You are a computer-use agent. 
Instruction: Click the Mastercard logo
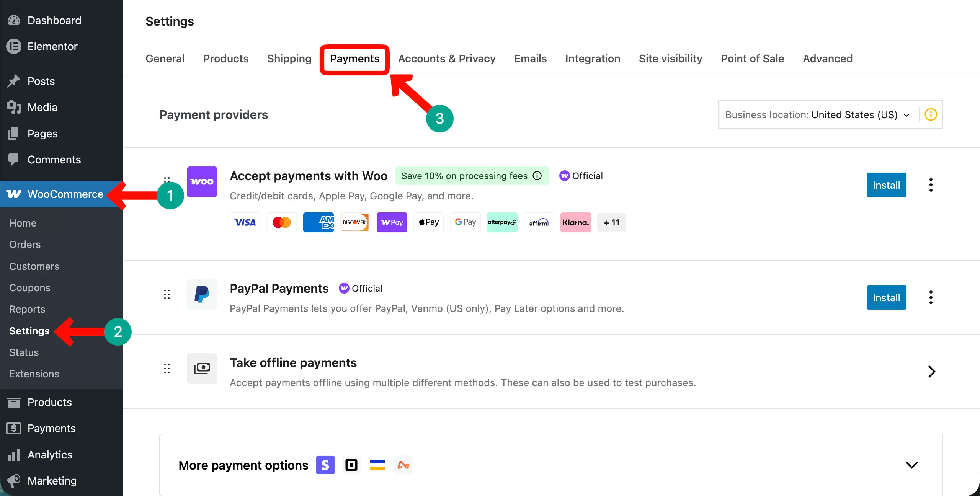[x=282, y=222]
